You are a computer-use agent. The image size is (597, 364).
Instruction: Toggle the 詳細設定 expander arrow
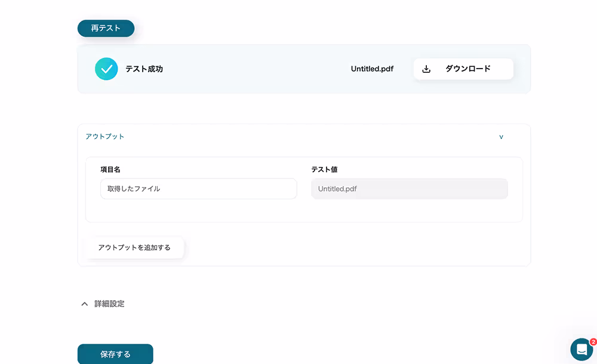point(85,304)
